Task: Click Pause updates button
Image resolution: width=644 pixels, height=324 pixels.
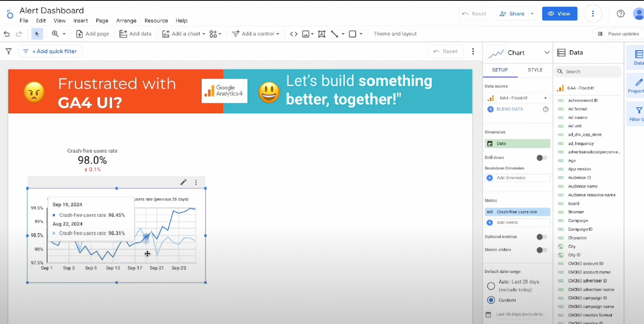Action: 619,34
